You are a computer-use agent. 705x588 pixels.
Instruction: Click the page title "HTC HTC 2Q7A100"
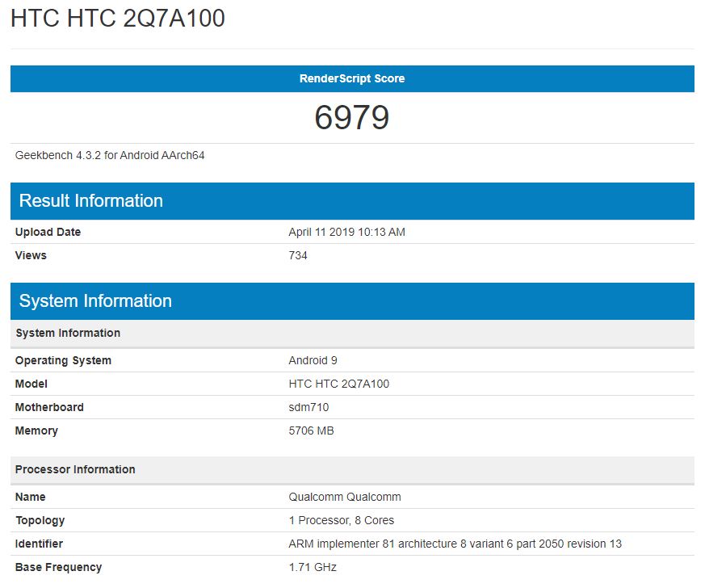pyautogui.click(x=118, y=19)
